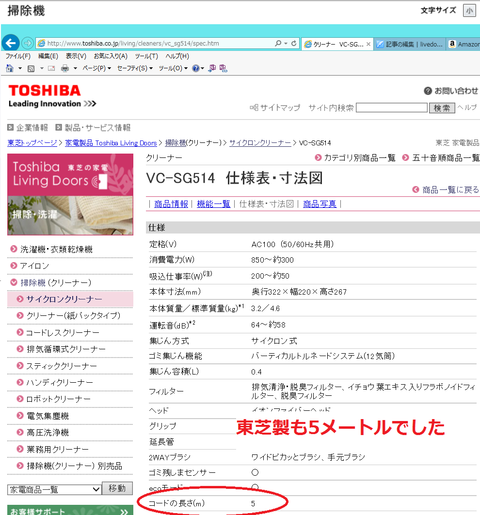Set text size to 小
480x515 pixels.
(469, 11)
